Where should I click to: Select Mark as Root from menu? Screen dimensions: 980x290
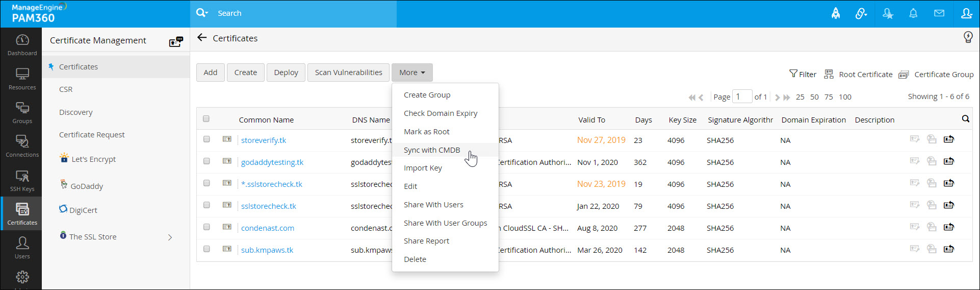pos(427,132)
